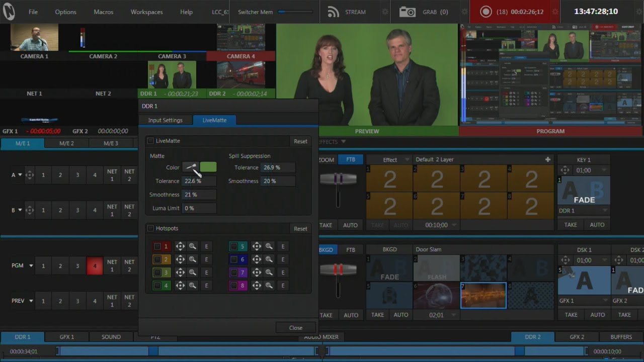Viewport: 644px width, 362px height.
Task: Click the E button for hotspot 3
Action: click(206, 273)
